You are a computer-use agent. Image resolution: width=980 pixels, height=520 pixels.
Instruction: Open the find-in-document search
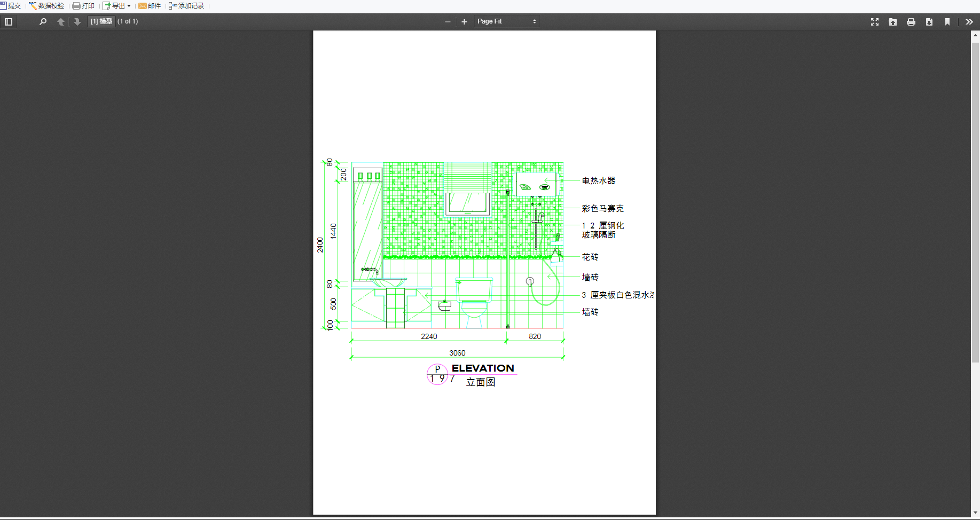tap(43, 22)
